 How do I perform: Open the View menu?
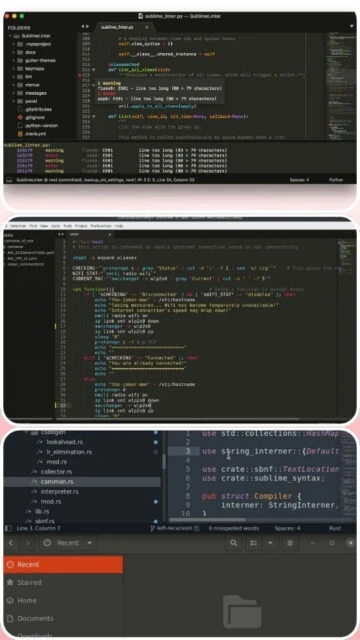tap(44, 226)
